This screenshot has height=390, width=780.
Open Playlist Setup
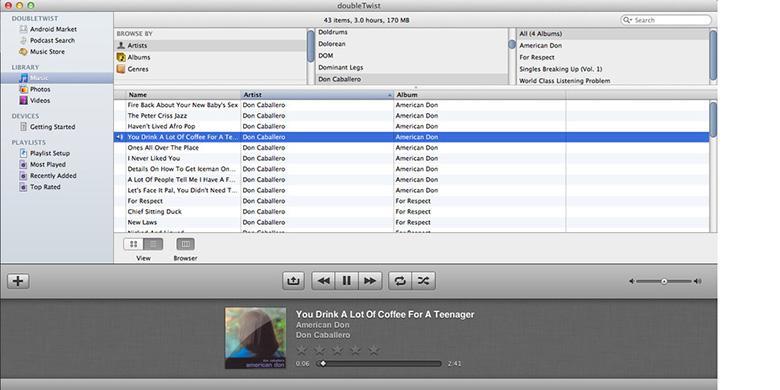pyautogui.click(x=45, y=153)
